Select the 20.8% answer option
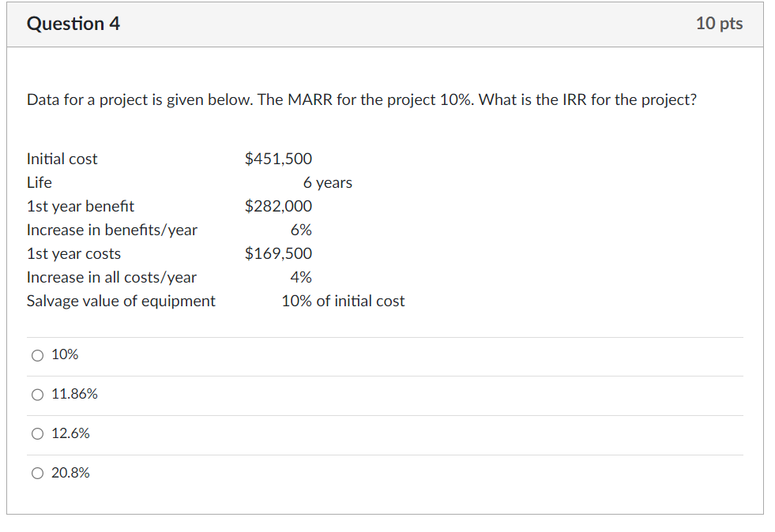 coord(70,473)
